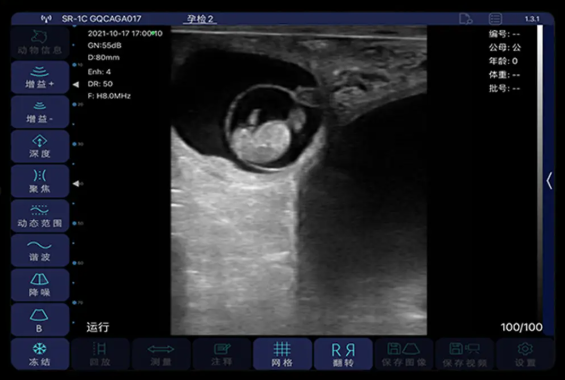Open the playback (回放) control
This screenshot has height=380, width=565.
tap(100, 354)
